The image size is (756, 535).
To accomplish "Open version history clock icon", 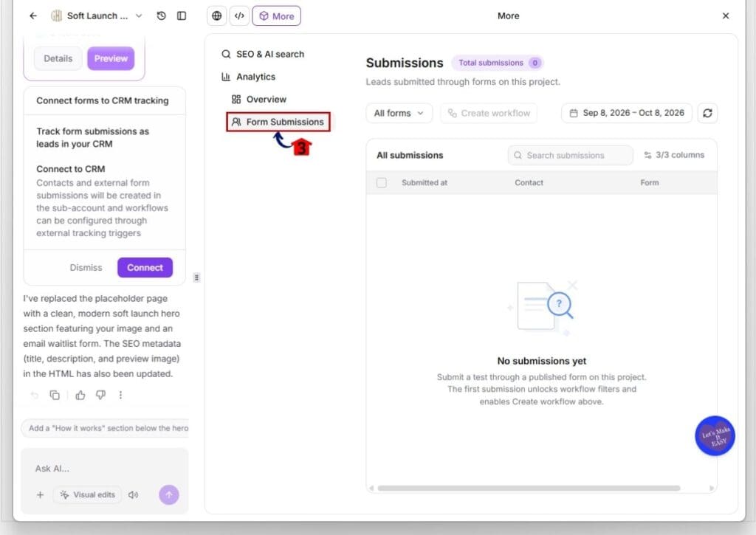I will tap(162, 16).
